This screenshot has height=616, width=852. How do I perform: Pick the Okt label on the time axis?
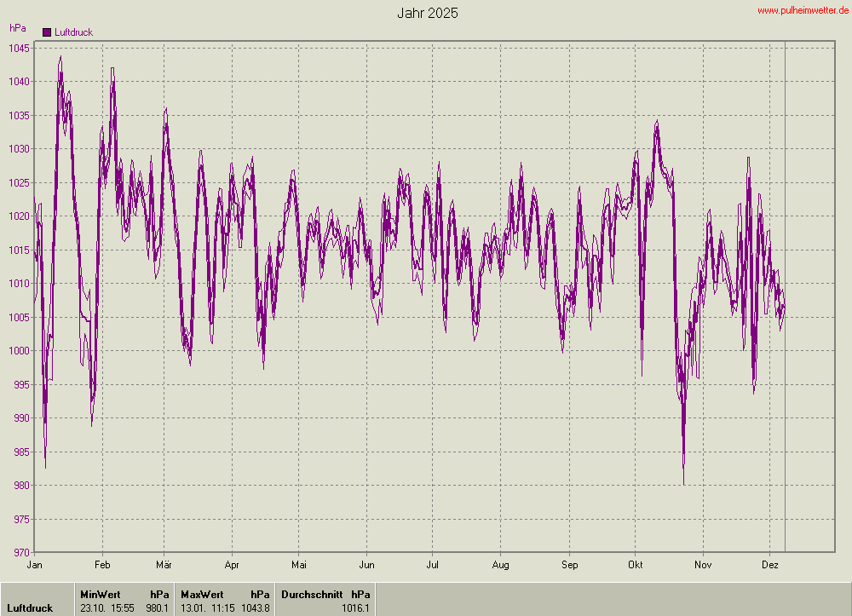click(635, 564)
